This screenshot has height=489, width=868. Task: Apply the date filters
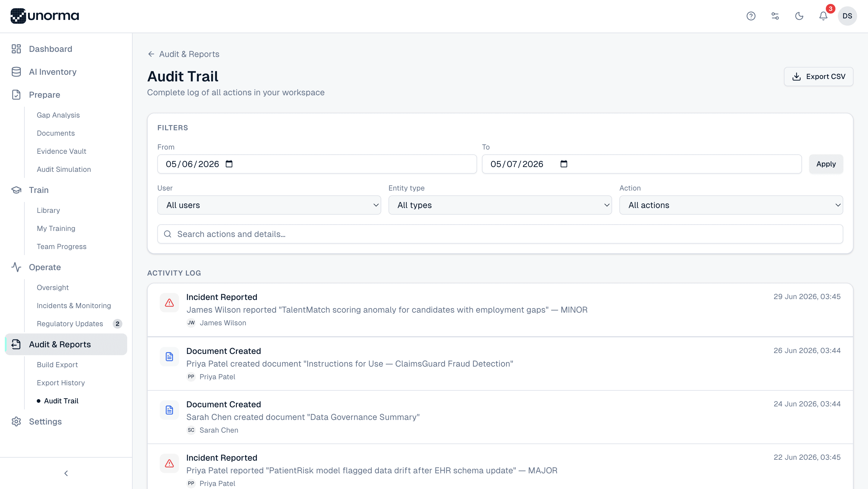826,164
